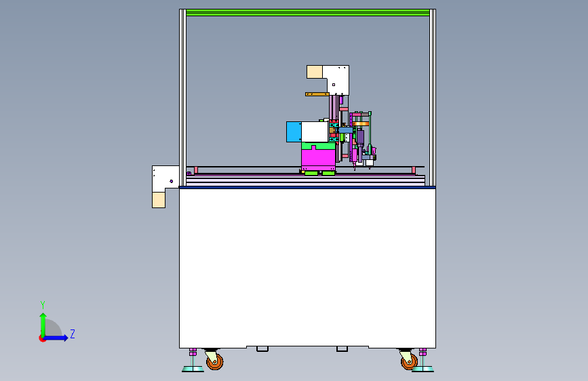Screen dimensions: 588x381
Task: Select the right vertical frame post
Action: (433, 98)
